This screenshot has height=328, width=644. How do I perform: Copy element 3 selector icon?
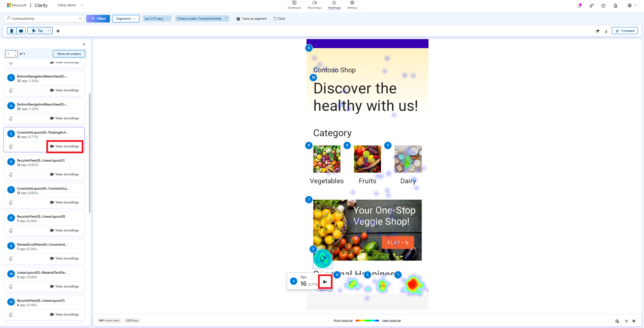coord(11,91)
